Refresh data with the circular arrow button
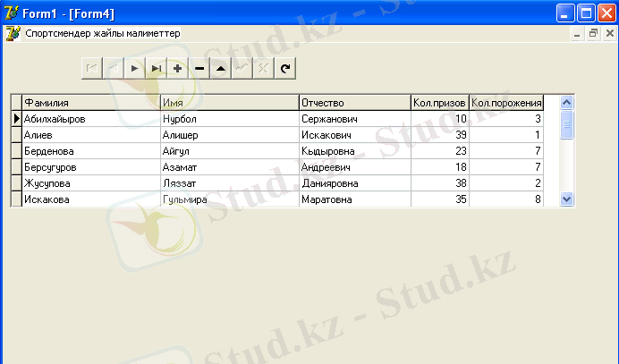The image size is (619, 364). pyautogui.click(x=285, y=68)
